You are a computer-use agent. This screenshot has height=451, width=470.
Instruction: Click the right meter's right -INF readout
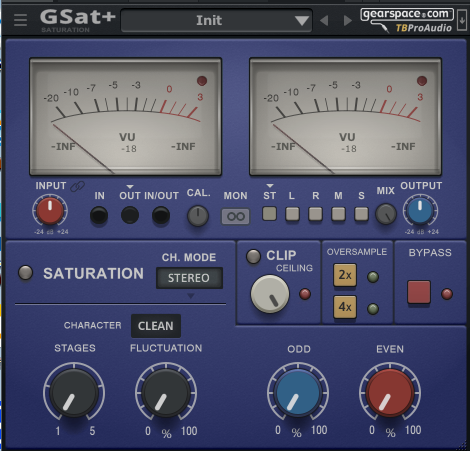[403, 146]
